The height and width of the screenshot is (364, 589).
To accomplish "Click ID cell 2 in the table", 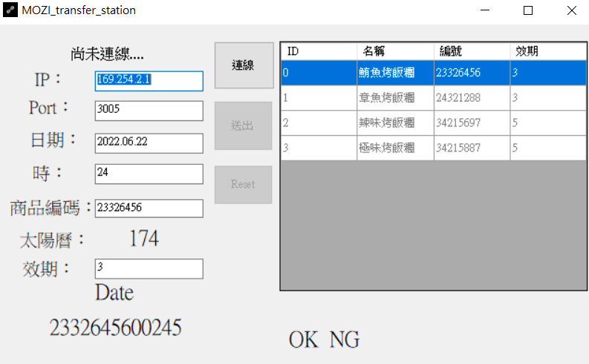I will tap(319, 123).
